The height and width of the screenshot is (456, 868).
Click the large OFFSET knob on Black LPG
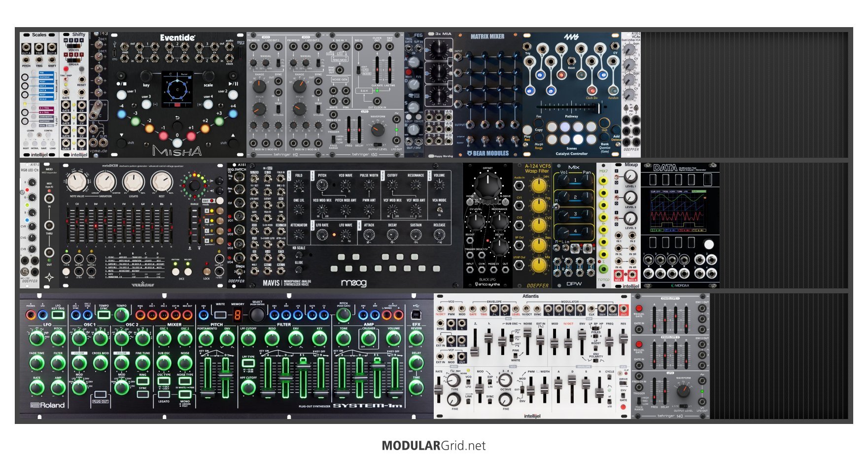click(488, 185)
